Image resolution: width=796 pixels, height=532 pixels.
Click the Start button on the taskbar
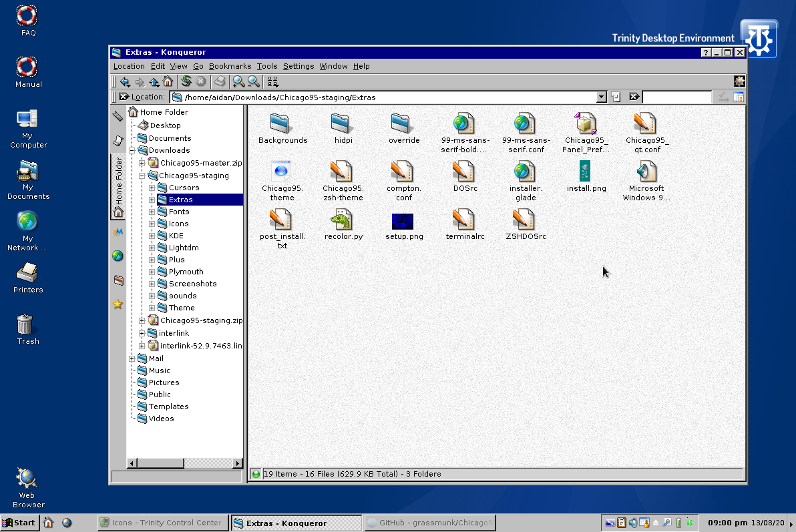tap(20, 523)
